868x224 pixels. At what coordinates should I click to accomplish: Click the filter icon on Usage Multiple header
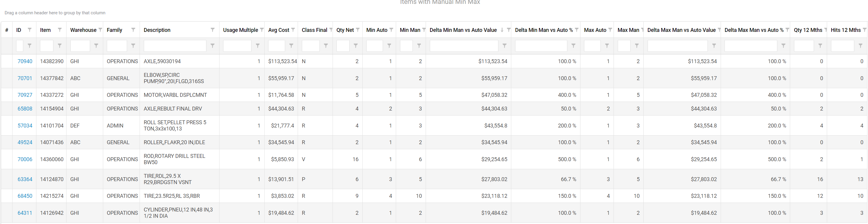click(x=262, y=30)
